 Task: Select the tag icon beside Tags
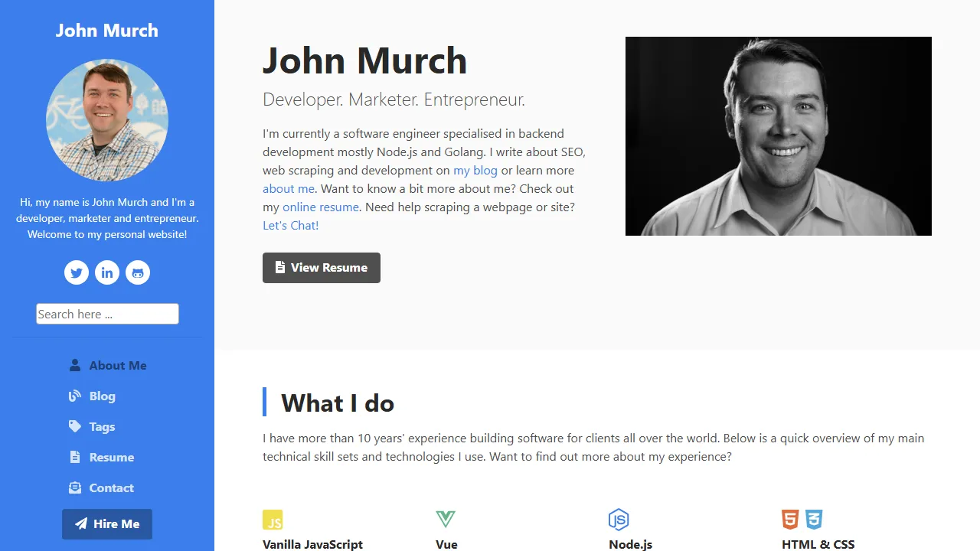74,426
